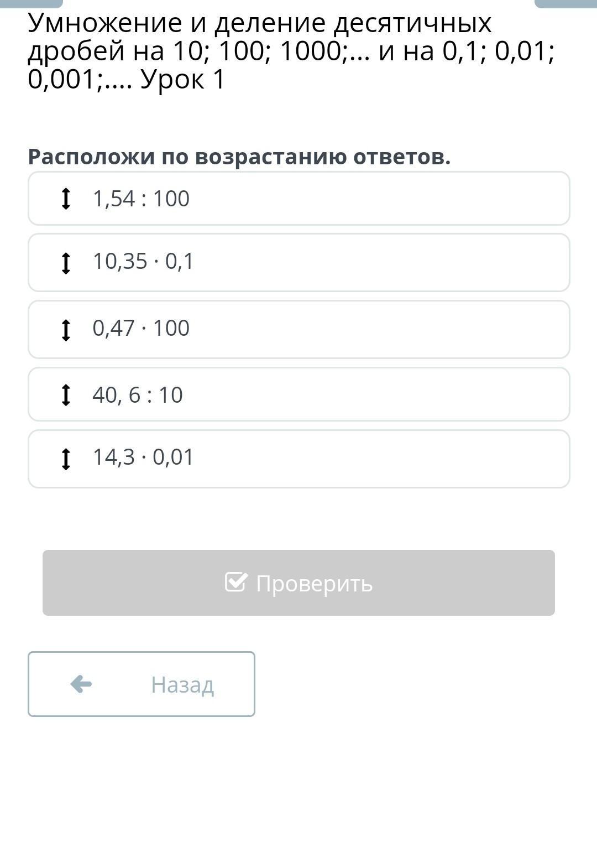
Task: Click drag arrows next to 10,35 · 0,1
Action: pos(66,263)
